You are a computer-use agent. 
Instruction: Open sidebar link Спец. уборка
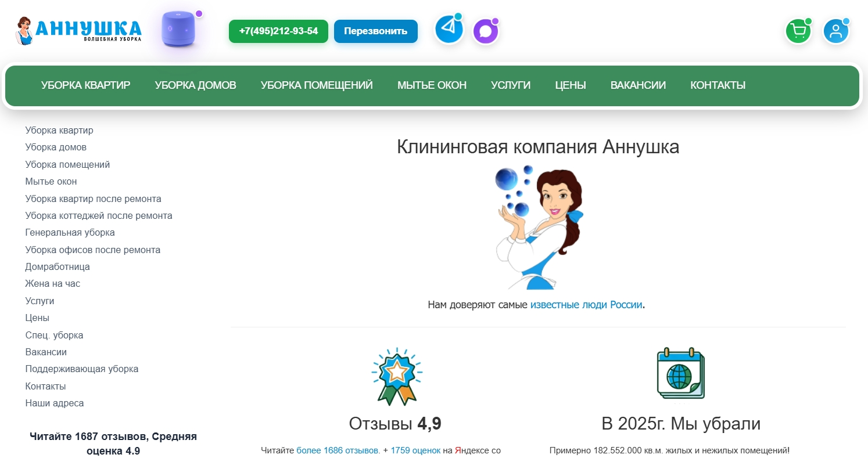point(55,336)
